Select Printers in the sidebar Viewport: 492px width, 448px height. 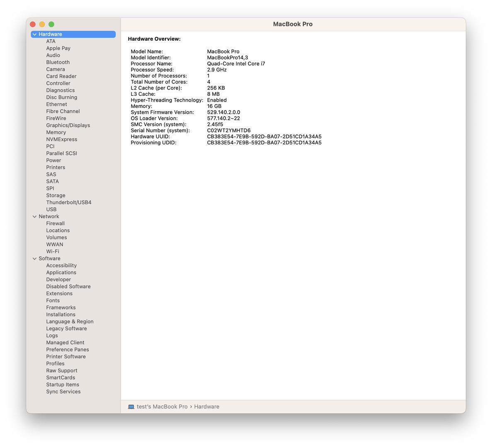[56, 167]
